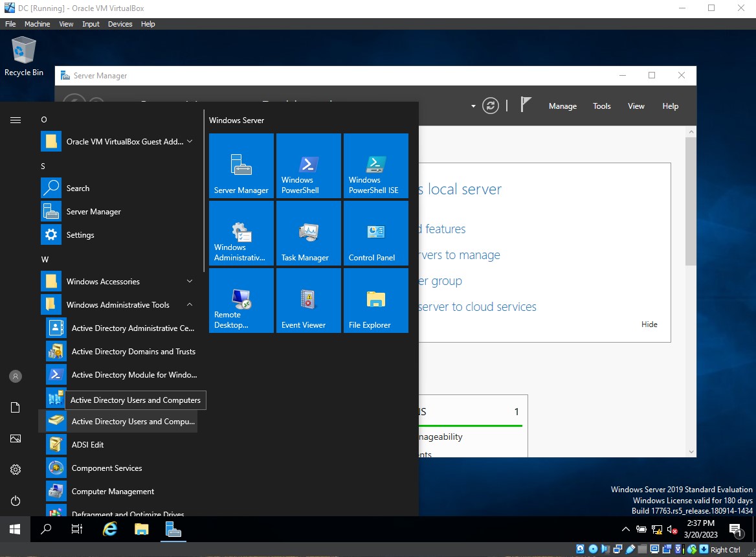This screenshot has width=756, height=557.
Task: Open the Windows Administrative Tools tile
Action: point(241,233)
